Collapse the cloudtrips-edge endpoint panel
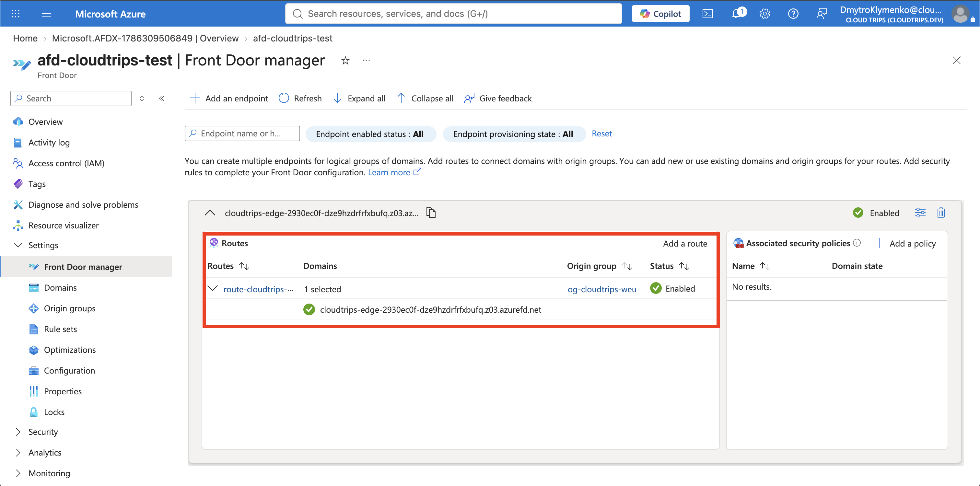The image size is (980, 486). click(210, 213)
